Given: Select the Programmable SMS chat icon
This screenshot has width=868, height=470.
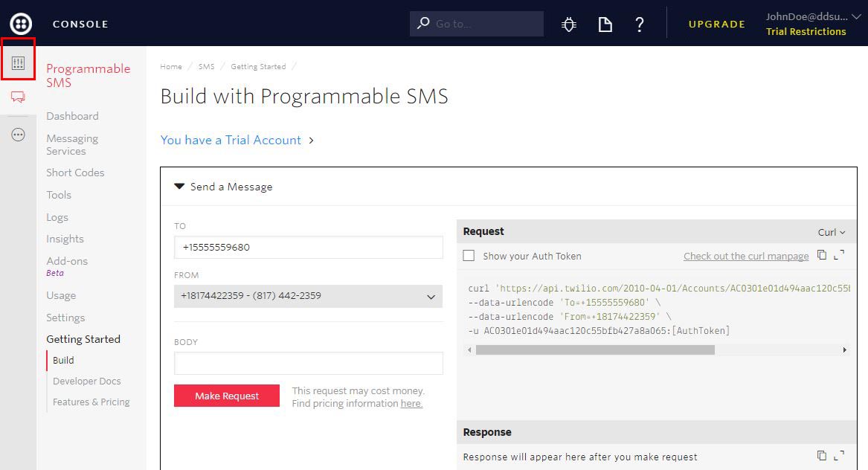Looking at the screenshot, I should pyautogui.click(x=19, y=97).
